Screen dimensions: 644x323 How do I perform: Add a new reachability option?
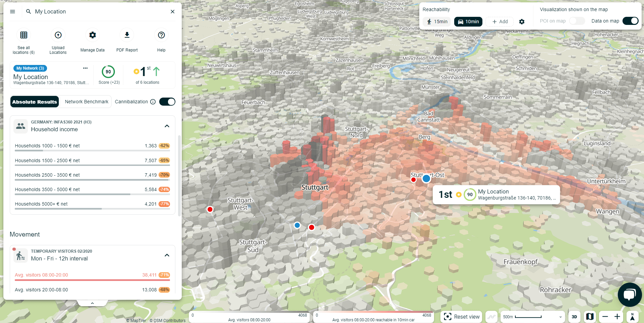(500, 22)
